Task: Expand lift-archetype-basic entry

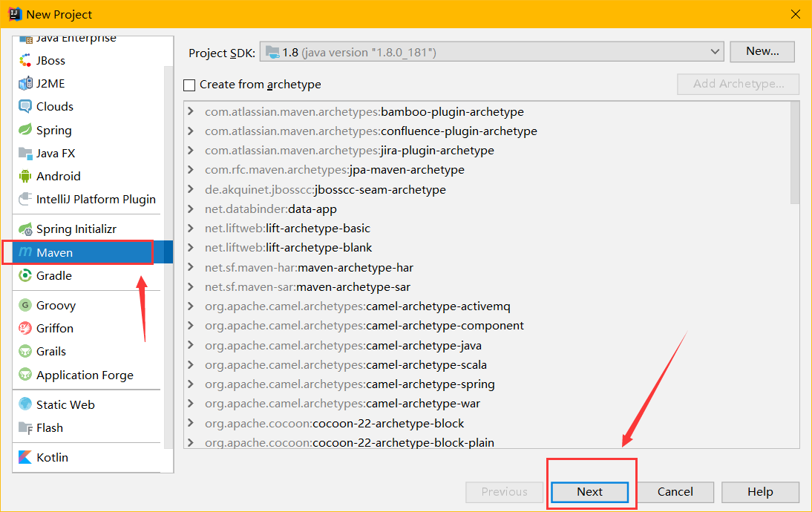Action: coord(191,229)
